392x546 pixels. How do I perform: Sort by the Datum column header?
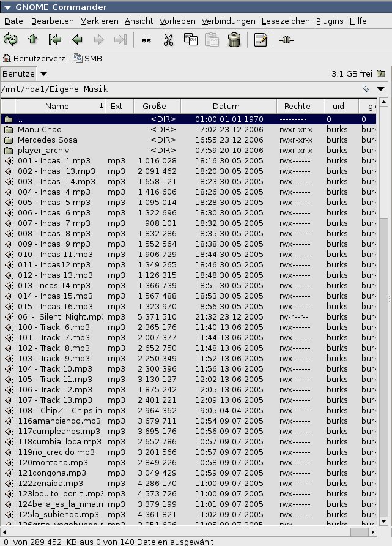click(x=229, y=107)
